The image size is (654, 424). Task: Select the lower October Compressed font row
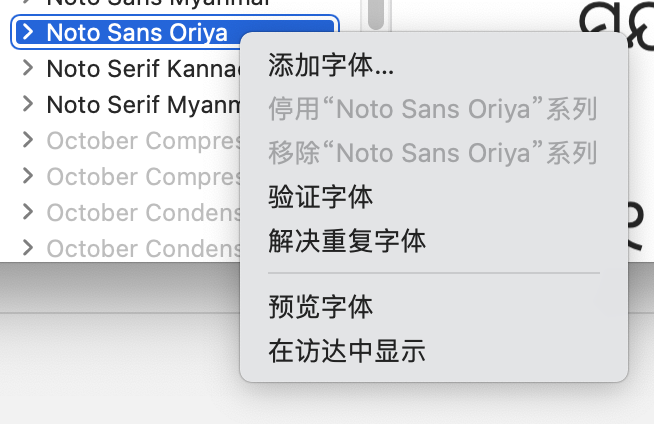140,176
